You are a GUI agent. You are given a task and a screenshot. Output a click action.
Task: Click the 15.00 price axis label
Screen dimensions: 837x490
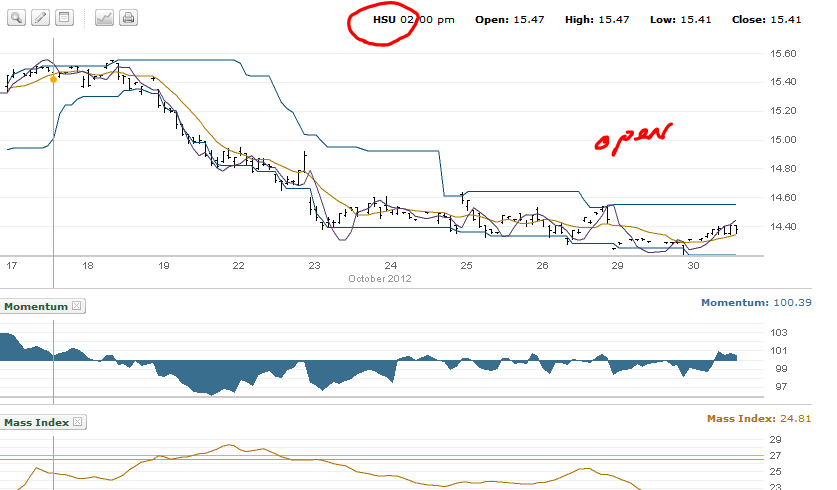(x=783, y=140)
